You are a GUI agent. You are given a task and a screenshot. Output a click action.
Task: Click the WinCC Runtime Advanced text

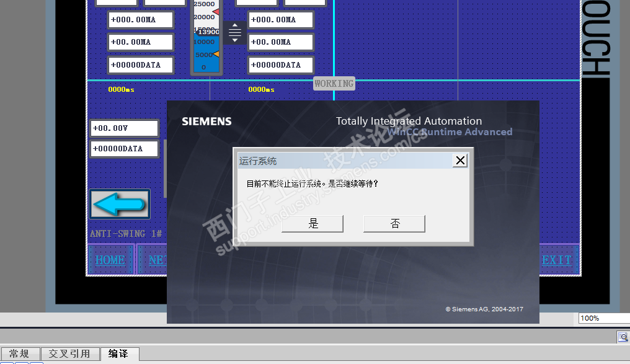(x=450, y=132)
